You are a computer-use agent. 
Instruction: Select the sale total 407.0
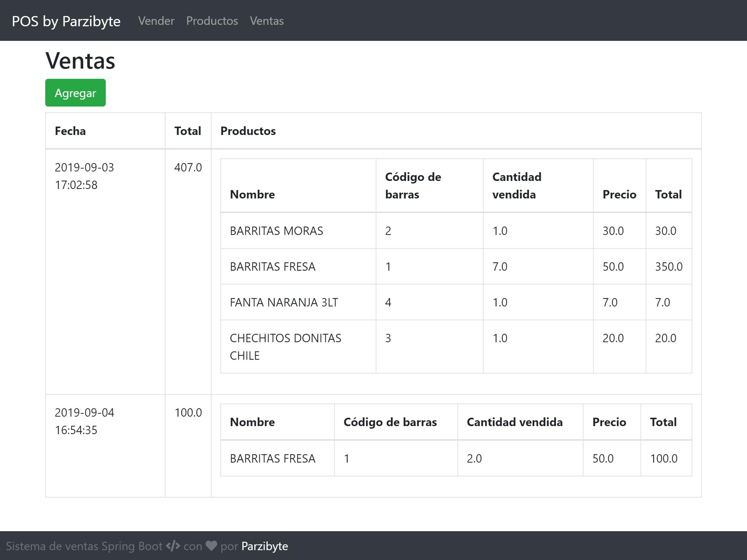pyautogui.click(x=188, y=167)
